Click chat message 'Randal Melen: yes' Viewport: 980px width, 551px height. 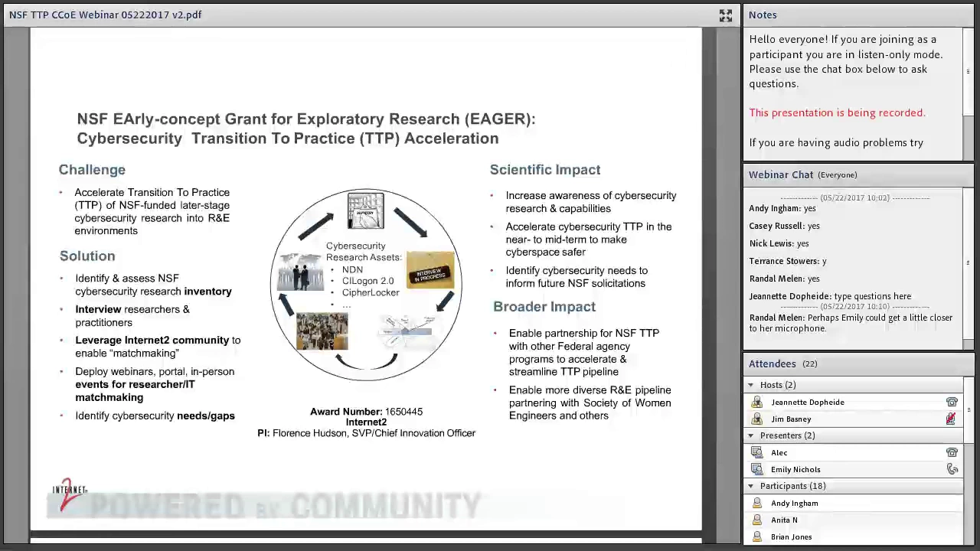(x=785, y=279)
